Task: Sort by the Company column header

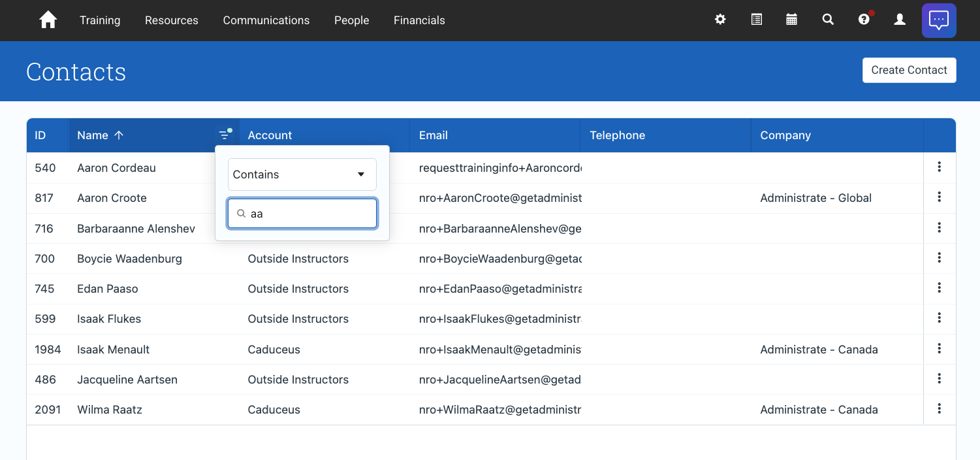Action: coord(785,135)
